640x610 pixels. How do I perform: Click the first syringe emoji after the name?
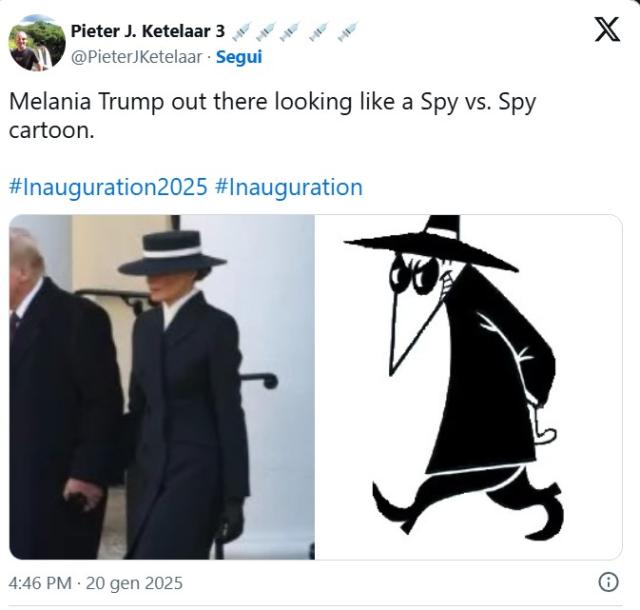coord(241,31)
